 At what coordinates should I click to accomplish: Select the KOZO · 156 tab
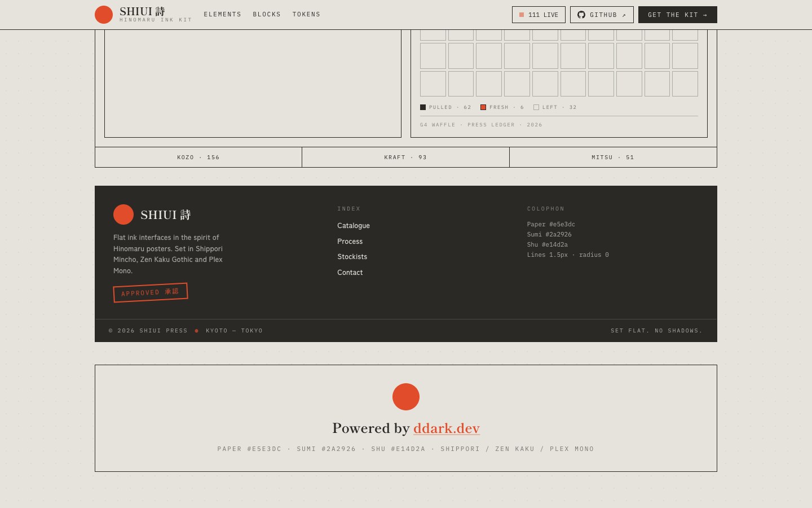(198, 157)
